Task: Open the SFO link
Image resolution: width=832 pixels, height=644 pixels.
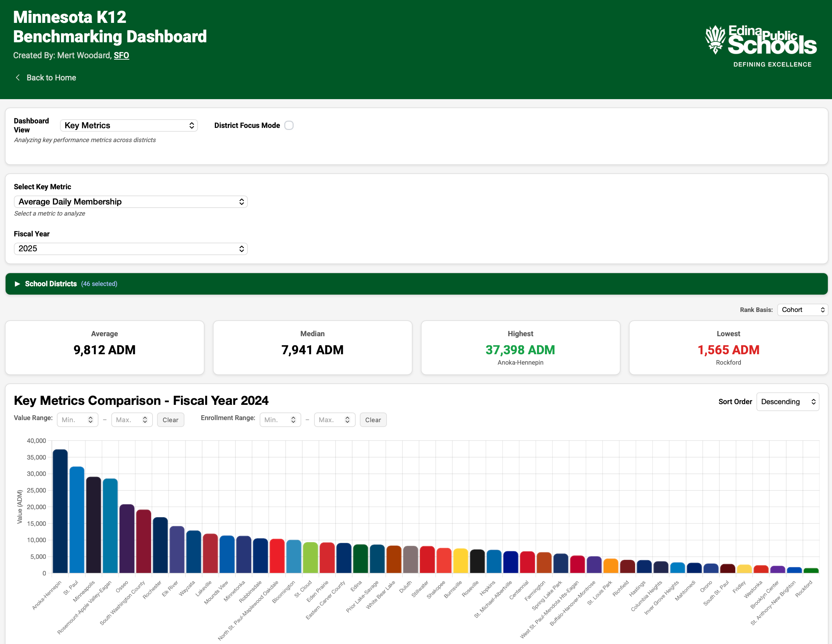Action: click(121, 55)
